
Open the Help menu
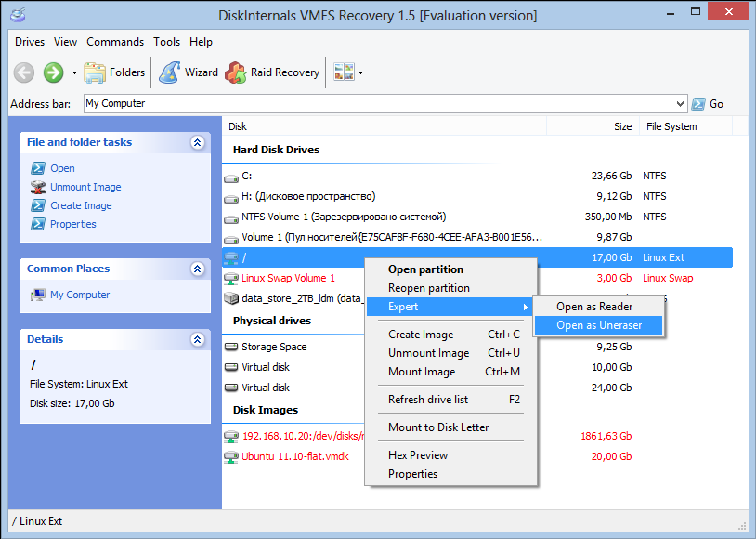tap(201, 42)
